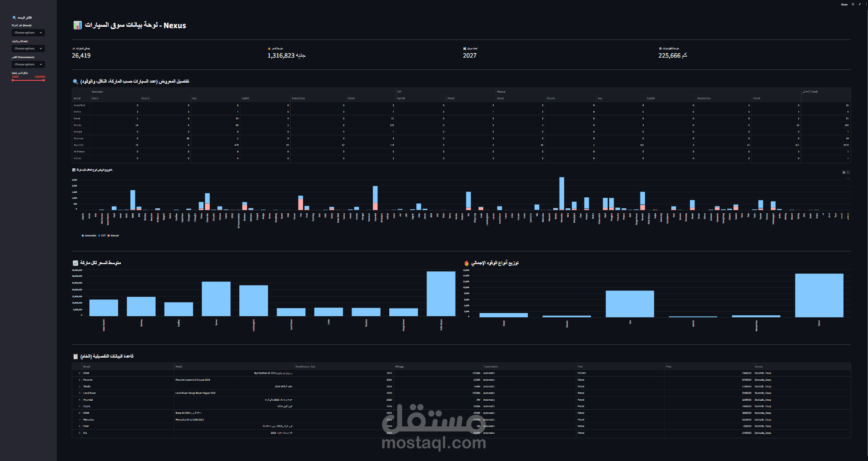
Task: Open the three-dot options menu at top right
Action: tap(866, 4)
